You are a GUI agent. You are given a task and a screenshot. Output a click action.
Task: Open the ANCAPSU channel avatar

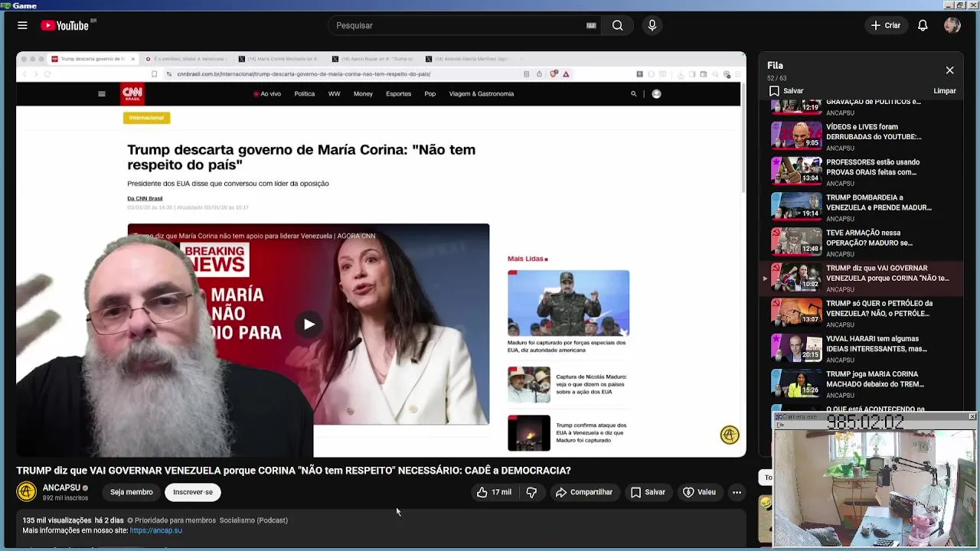tap(27, 491)
